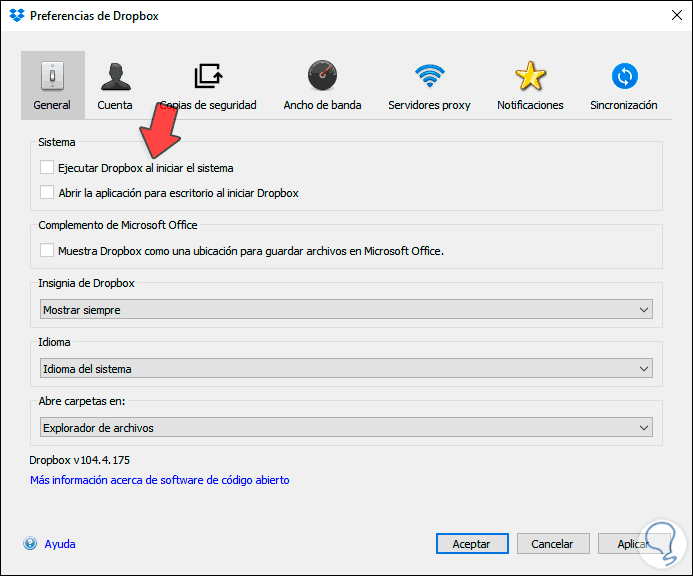Click the Abre carpetas en: label
The image size is (693, 576).
[x=82, y=401]
